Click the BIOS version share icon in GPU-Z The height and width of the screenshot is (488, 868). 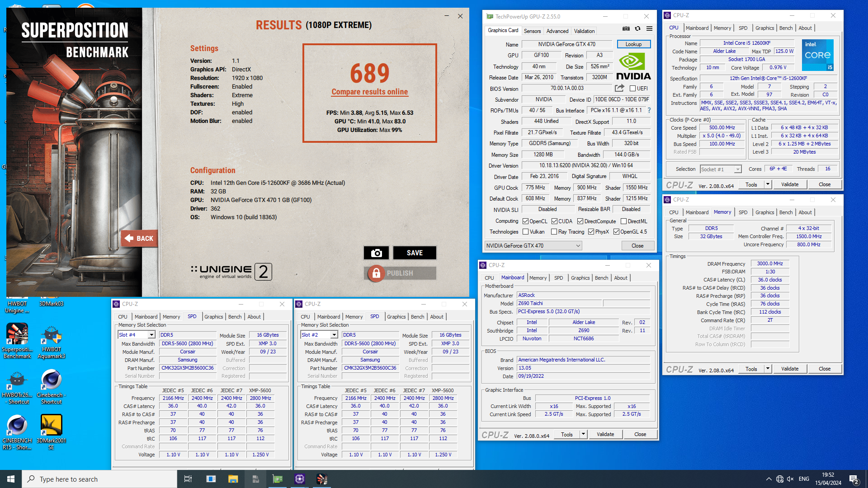[619, 88]
